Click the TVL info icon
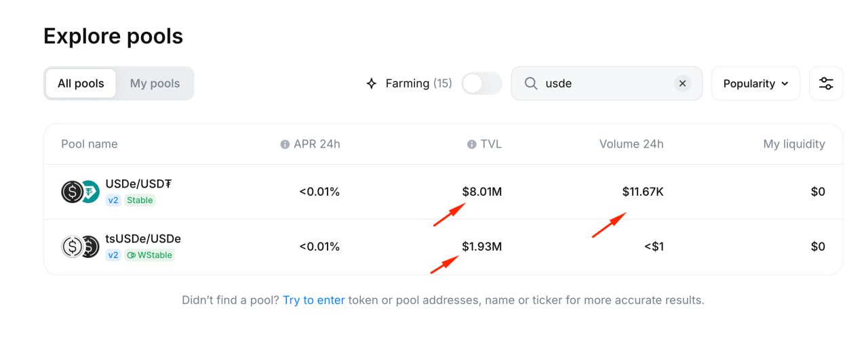The image size is (868, 340). click(471, 144)
